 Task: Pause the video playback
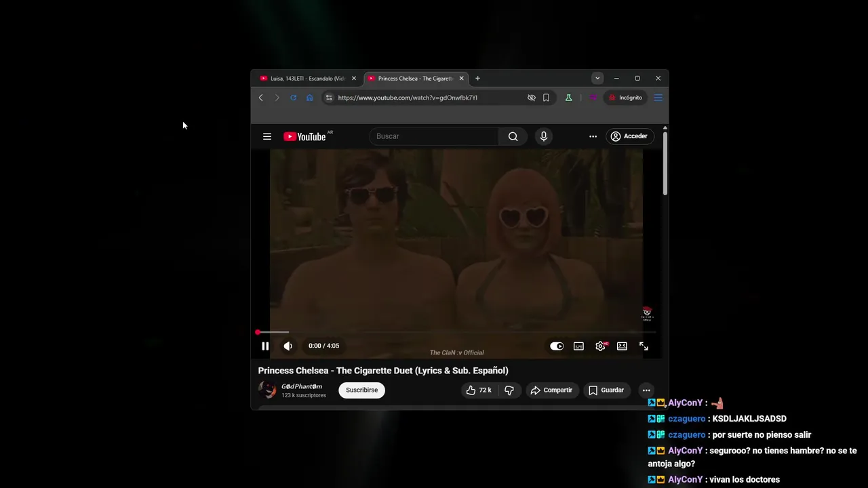click(x=265, y=346)
